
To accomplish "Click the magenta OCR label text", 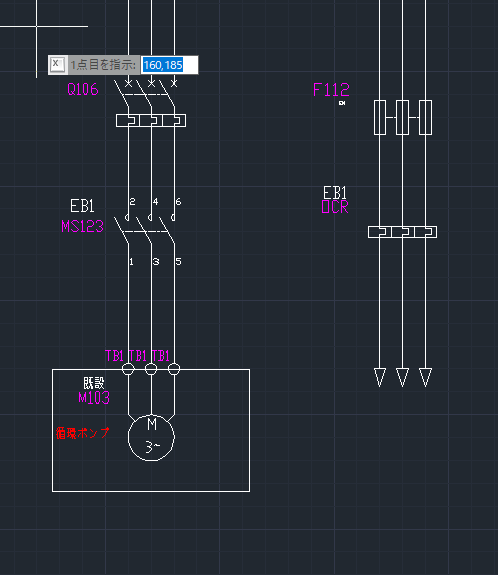I will coord(335,207).
